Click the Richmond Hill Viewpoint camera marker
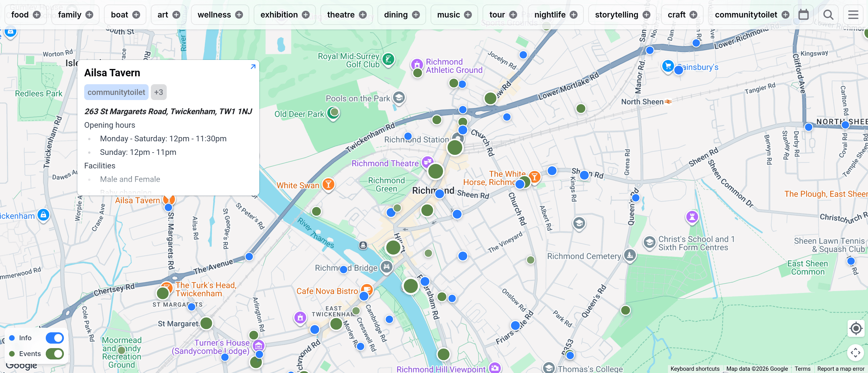 click(x=495, y=368)
